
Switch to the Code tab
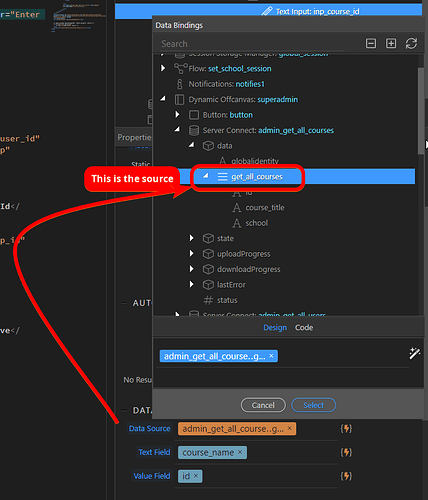pyautogui.click(x=304, y=328)
